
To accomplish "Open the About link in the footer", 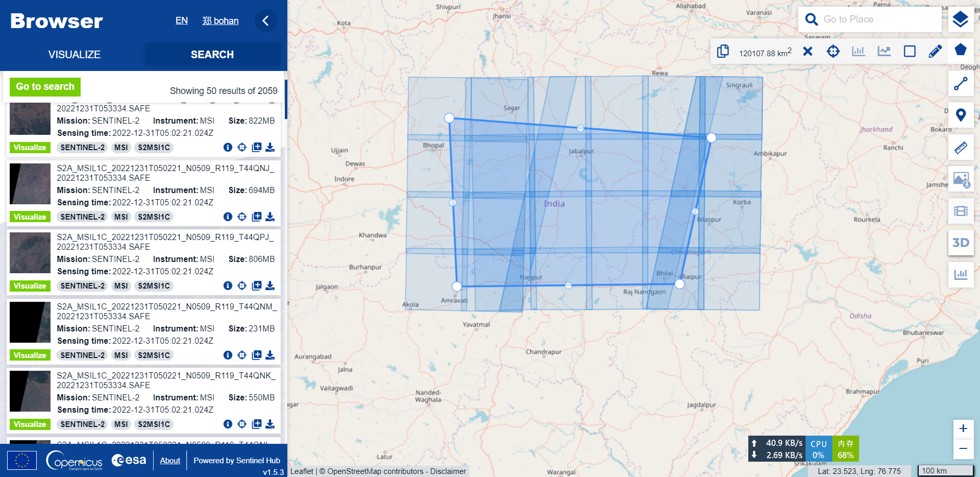I will pos(170,461).
